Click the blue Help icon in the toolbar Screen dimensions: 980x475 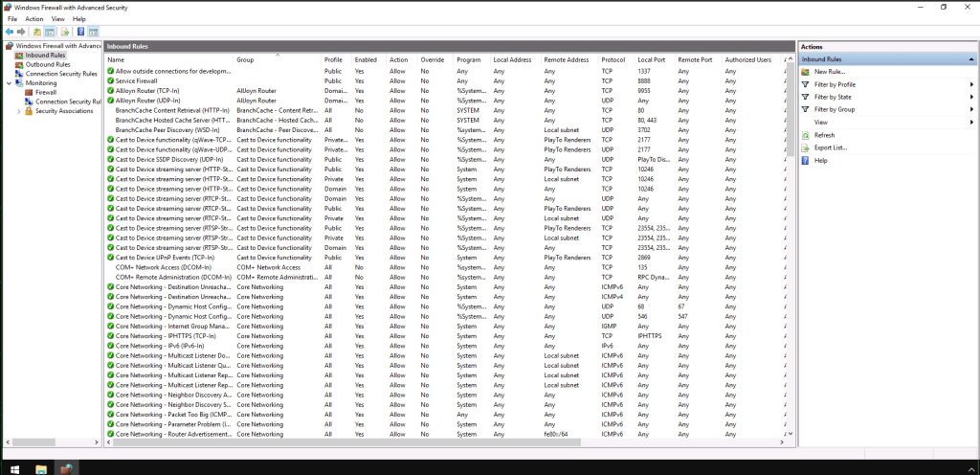tap(80, 32)
